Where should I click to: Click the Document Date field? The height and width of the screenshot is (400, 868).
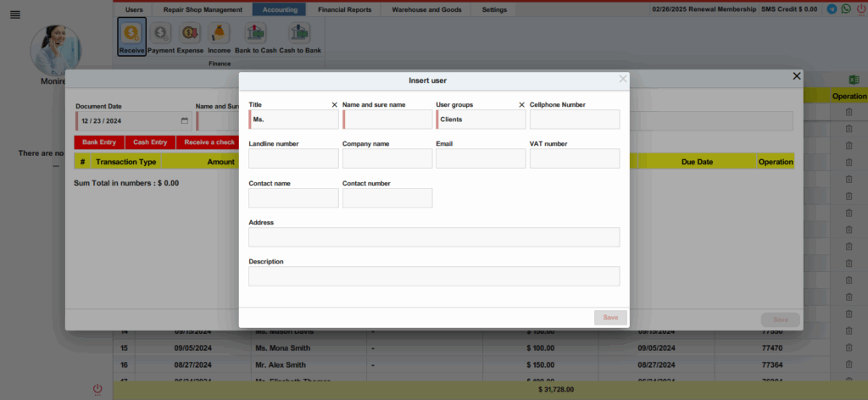pyautogui.click(x=133, y=120)
